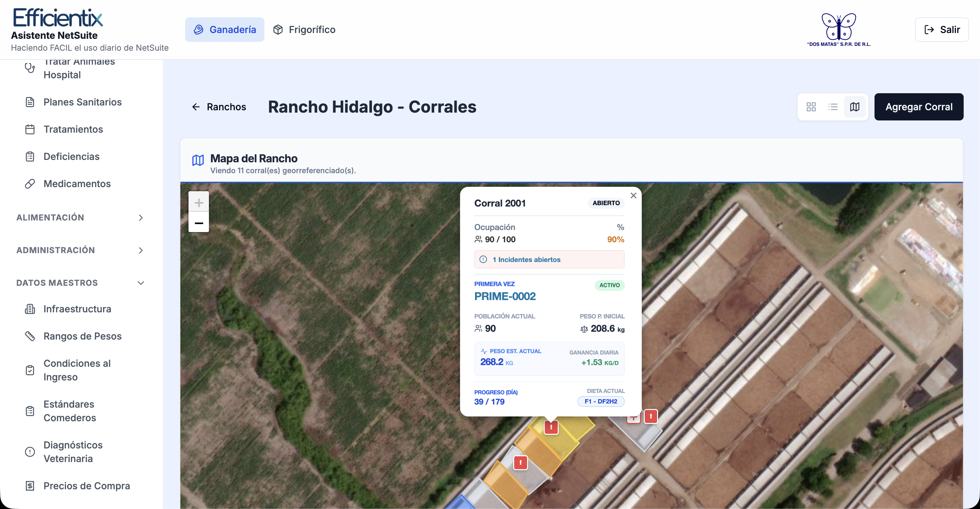Open the Ganadería tab
Image resolution: width=980 pixels, height=509 pixels.
tap(225, 30)
